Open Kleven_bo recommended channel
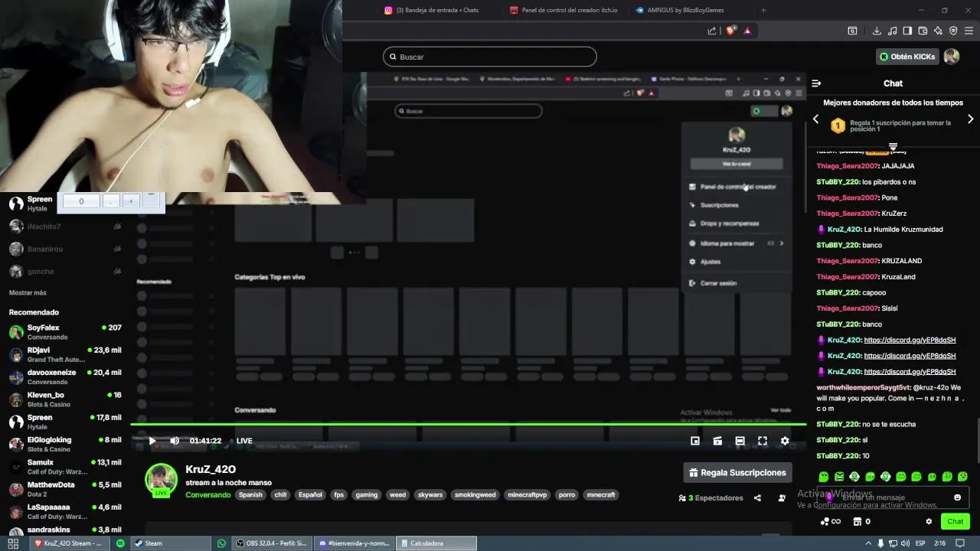The image size is (980, 551). pos(65,399)
